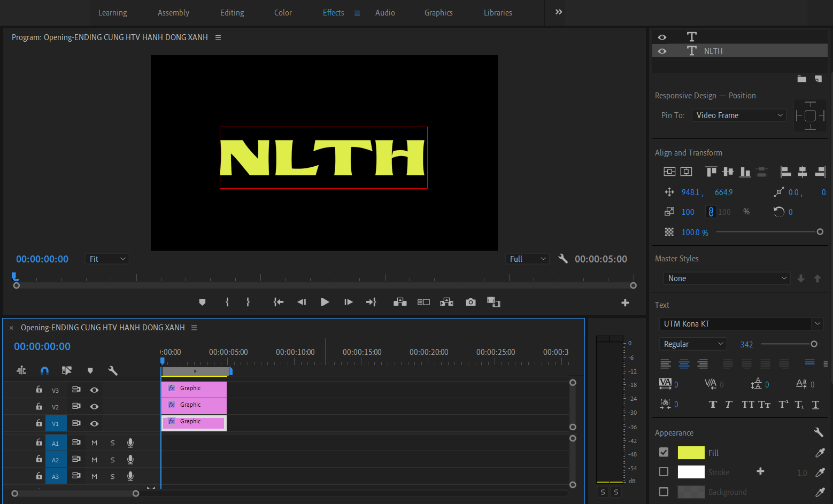The height and width of the screenshot is (504, 833).
Task: Pick fill color with eyedropper
Action: (x=820, y=453)
